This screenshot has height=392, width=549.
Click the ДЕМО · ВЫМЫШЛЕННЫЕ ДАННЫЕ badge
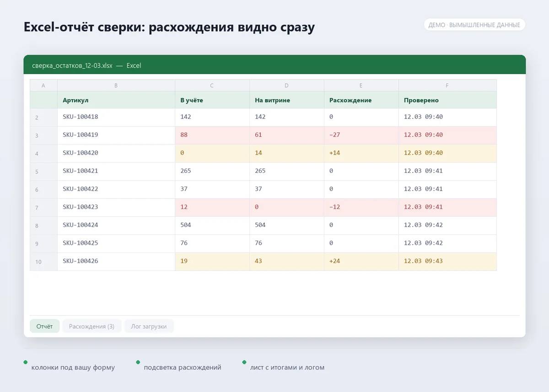474,25
